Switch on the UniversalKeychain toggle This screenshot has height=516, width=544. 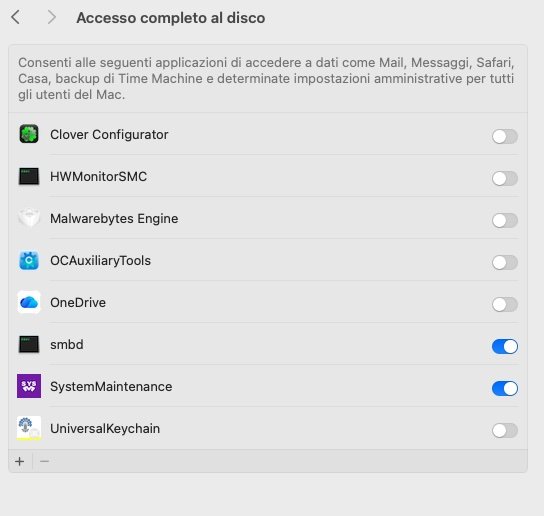click(x=505, y=430)
